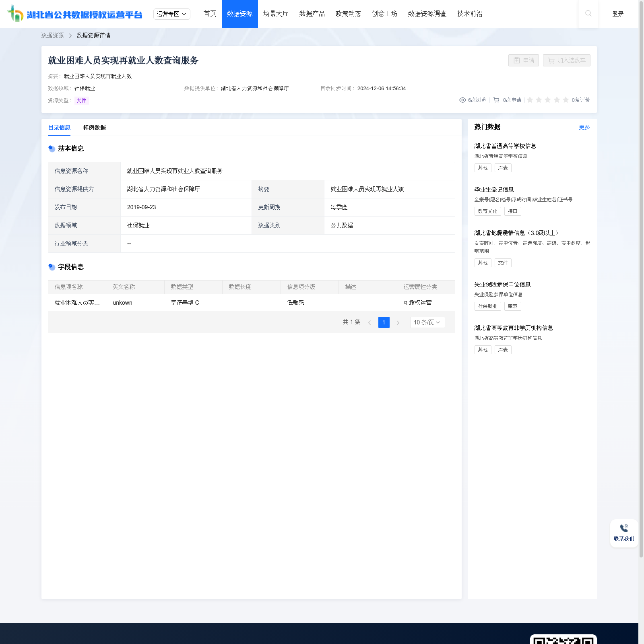Go to previous page arrow
The image size is (644, 644).
click(x=369, y=323)
